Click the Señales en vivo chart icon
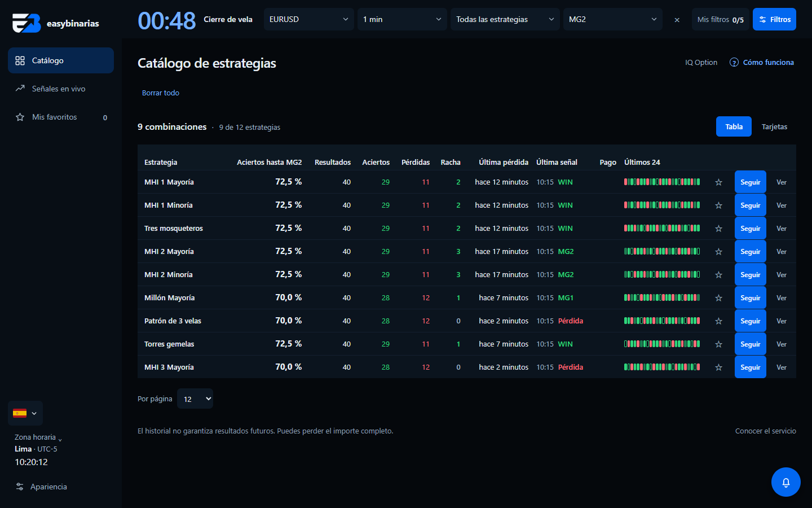 (20, 89)
